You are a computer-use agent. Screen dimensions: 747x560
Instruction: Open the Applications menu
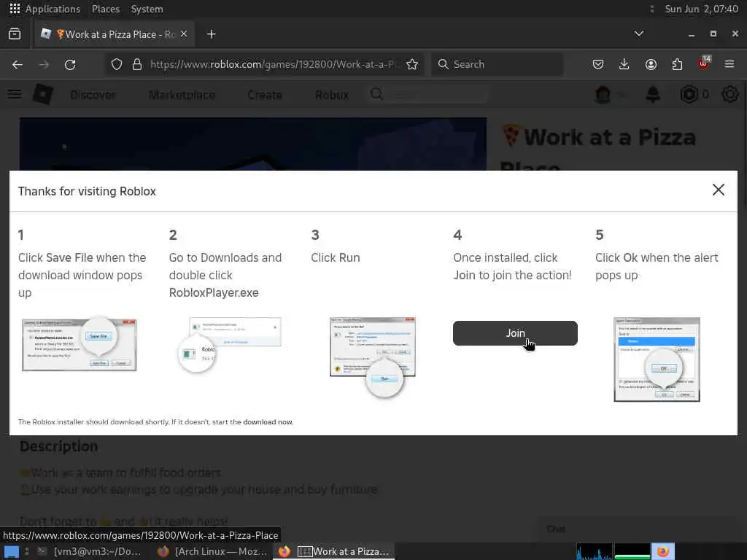pyautogui.click(x=45, y=9)
